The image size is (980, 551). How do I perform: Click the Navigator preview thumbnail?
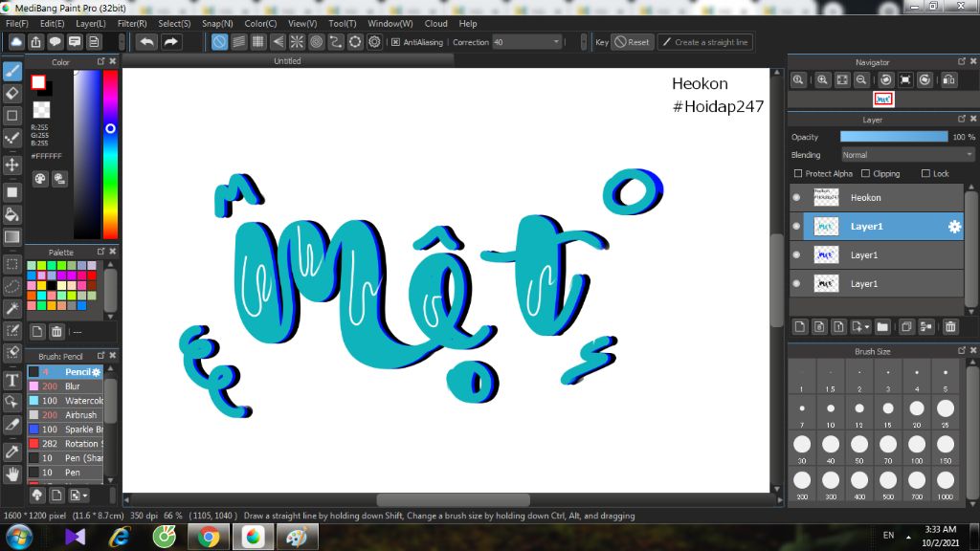tap(883, 99)
